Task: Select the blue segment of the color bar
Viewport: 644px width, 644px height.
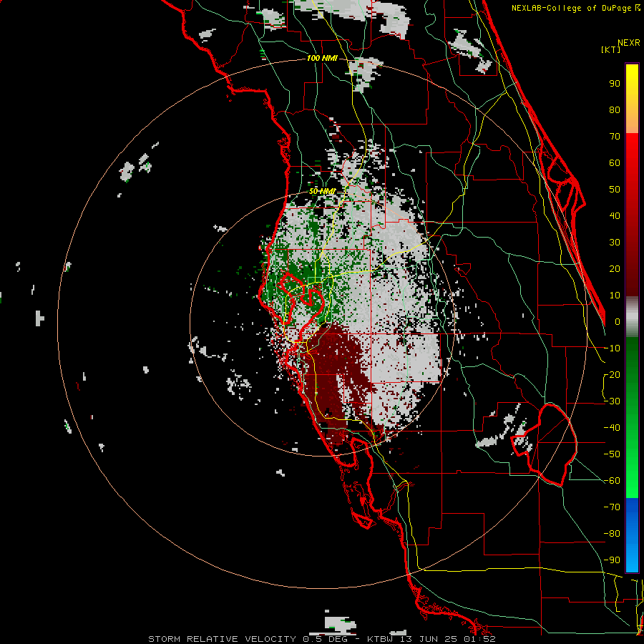Action: click(632, 535)
